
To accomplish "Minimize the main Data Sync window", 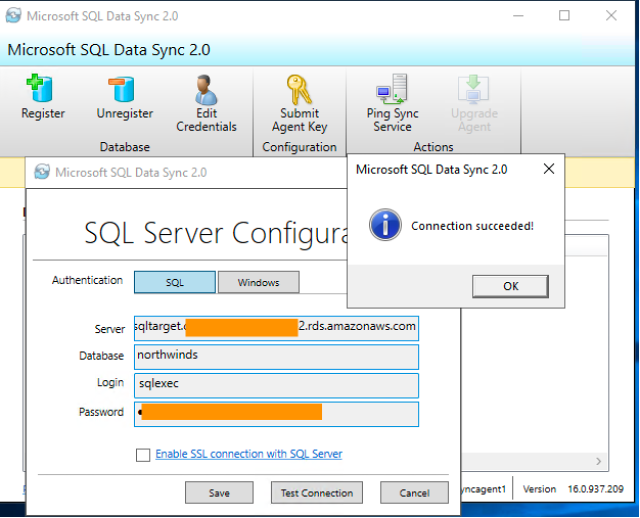I will [518, 16].
